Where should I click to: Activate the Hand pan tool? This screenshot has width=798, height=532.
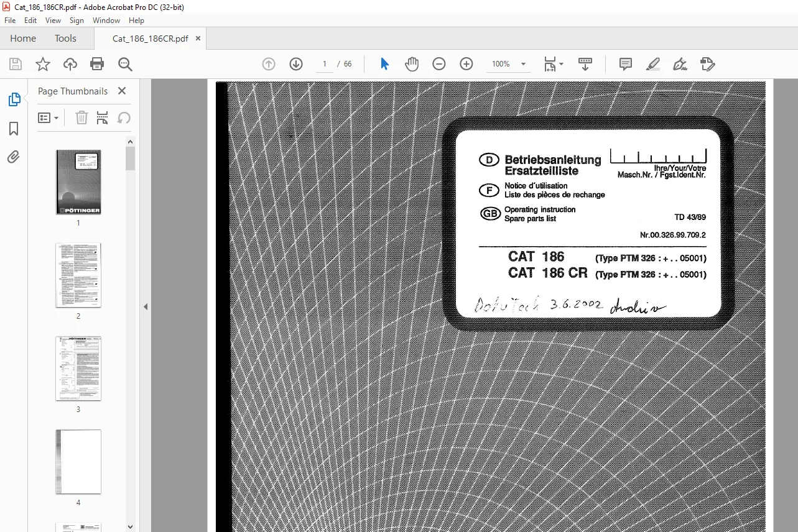[412, 64]
